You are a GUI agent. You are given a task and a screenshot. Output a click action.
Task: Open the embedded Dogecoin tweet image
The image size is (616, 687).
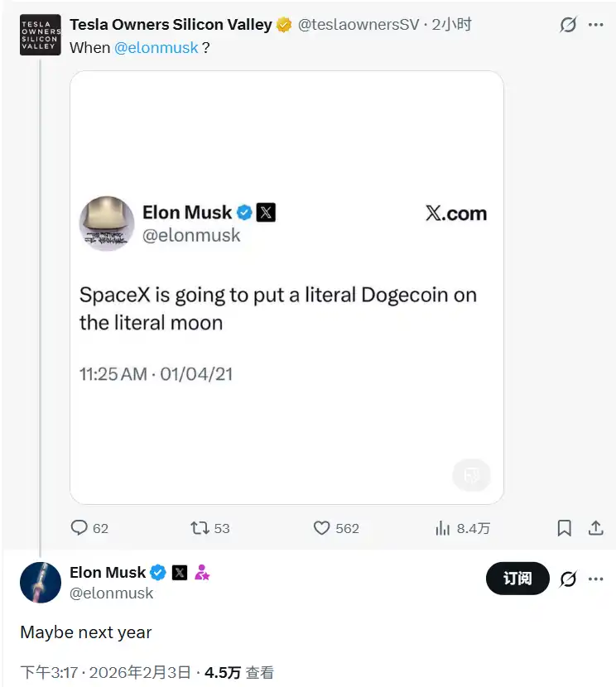point(286,287)
